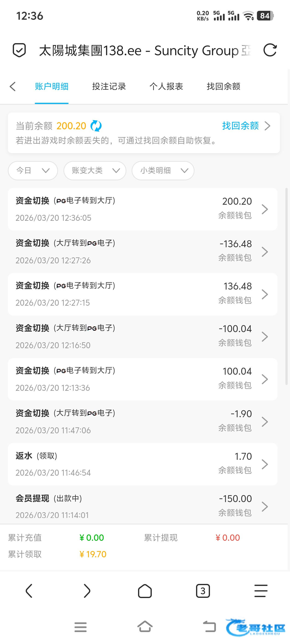290x644 pixels.
Task: Open the browser tabs switcher
Action: coord(203,591)
